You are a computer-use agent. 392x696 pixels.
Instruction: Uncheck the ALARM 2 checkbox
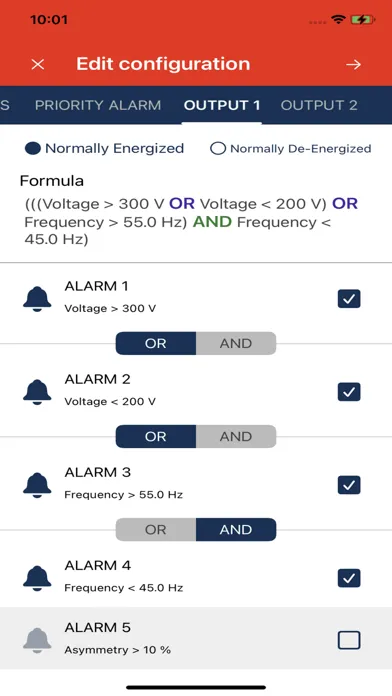click(349, 392)
